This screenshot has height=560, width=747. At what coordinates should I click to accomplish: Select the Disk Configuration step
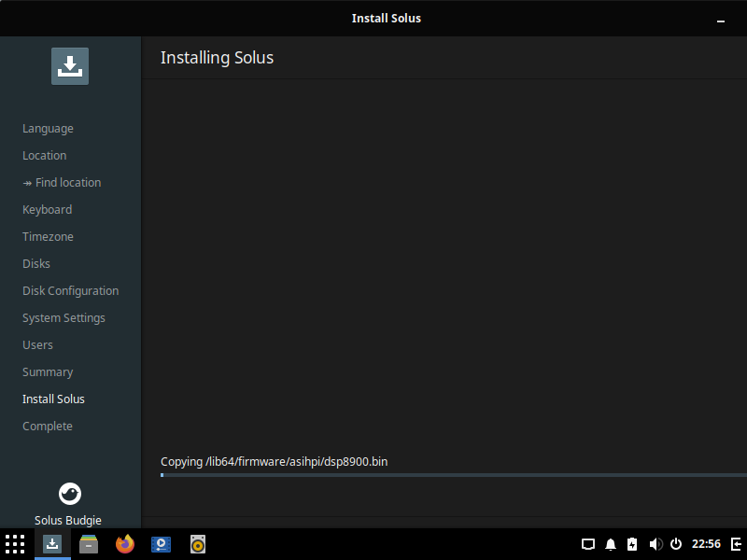(x=71, y=291)
